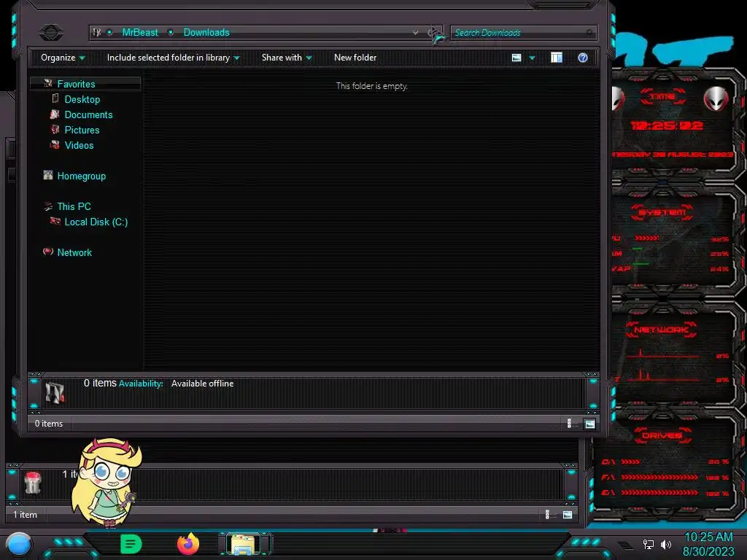
Task: Click the Videos icon in sidebar
Action: 55,145
